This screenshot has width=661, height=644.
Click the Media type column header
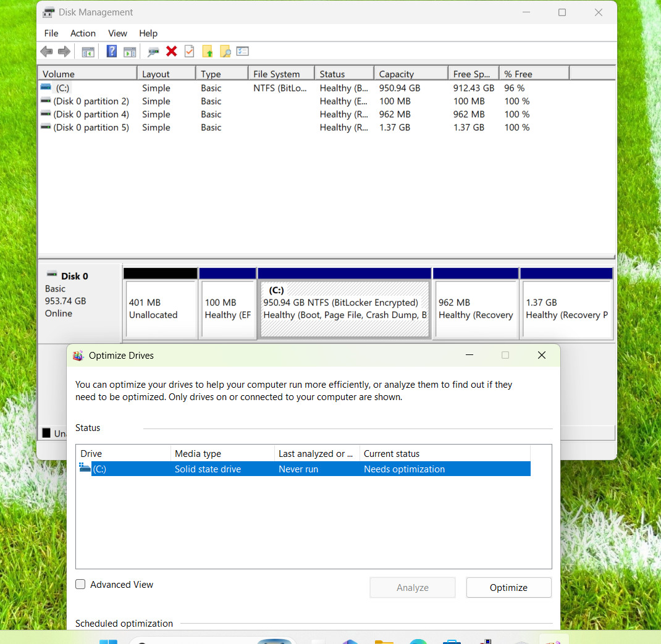(222, 453)
